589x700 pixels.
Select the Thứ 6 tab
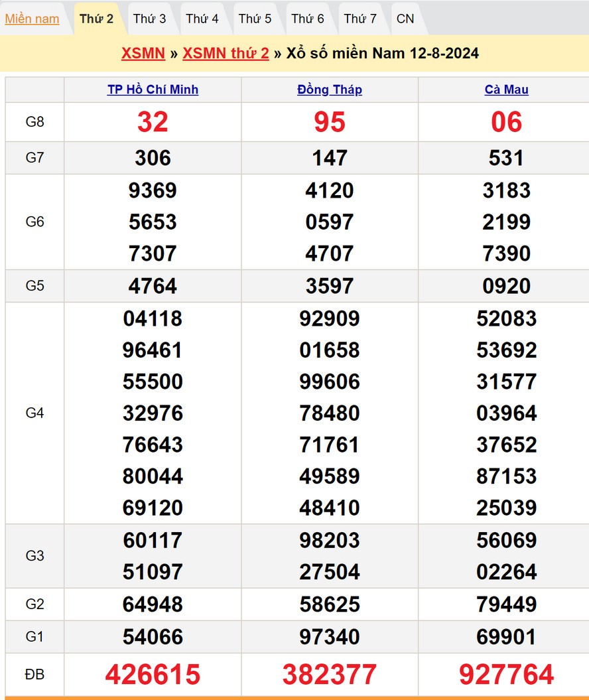tap(308, 19)
